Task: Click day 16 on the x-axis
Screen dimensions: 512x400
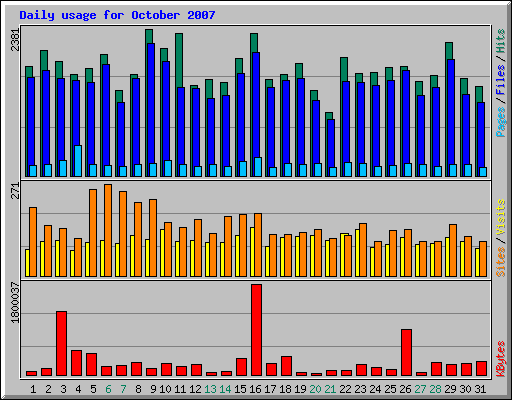Action: click(255, 389)
